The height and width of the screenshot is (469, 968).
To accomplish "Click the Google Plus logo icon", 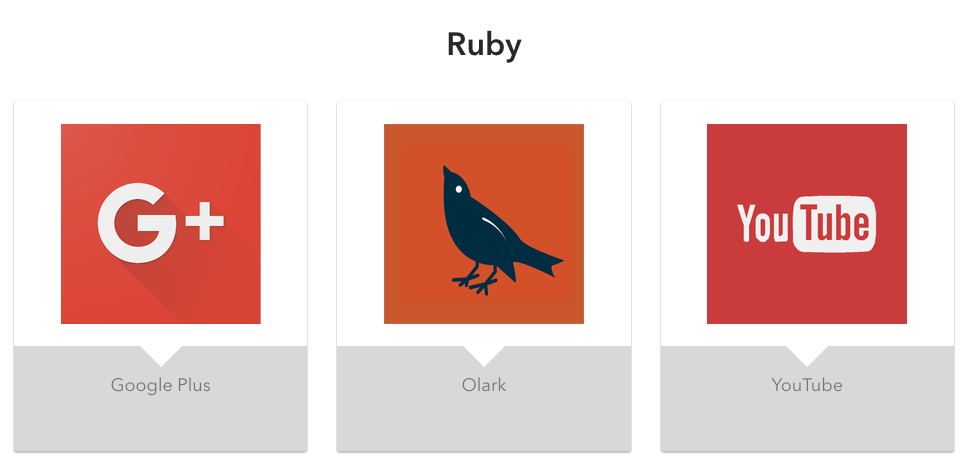I will (161, 224).
